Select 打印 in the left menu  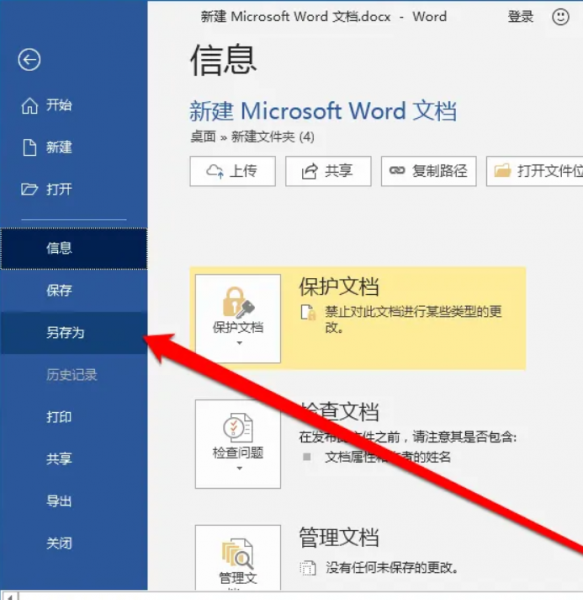[74, 417]
